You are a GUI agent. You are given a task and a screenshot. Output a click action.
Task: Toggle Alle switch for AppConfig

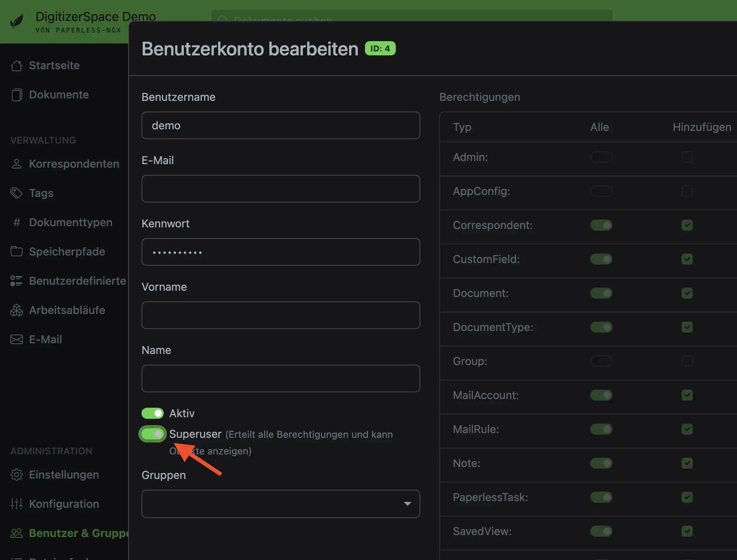click(x=601, y=191)
